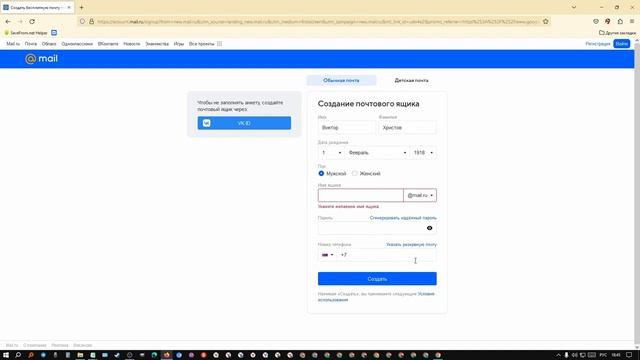The image size is (640, 360).
Task: Show hidden tray icons chevron
Action: (558, 355)
